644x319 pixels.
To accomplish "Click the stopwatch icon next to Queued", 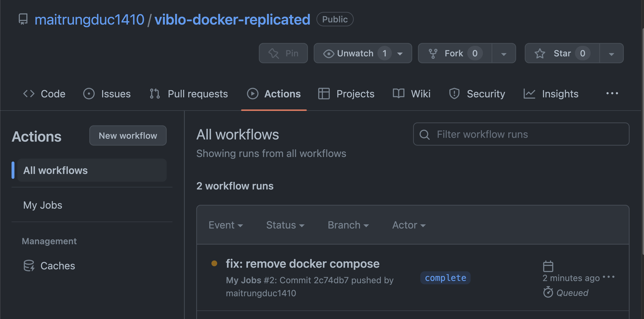I will tap(548, 292).
